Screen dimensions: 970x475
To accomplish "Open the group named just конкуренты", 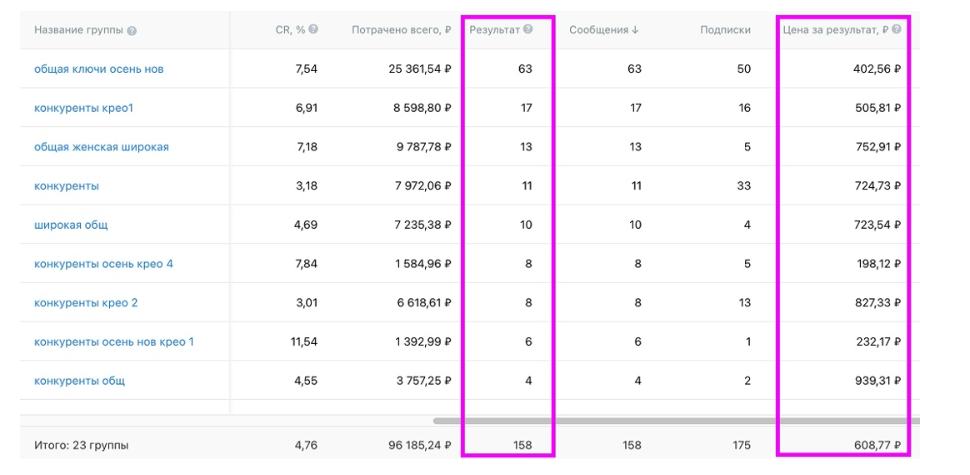I will 66,186.
